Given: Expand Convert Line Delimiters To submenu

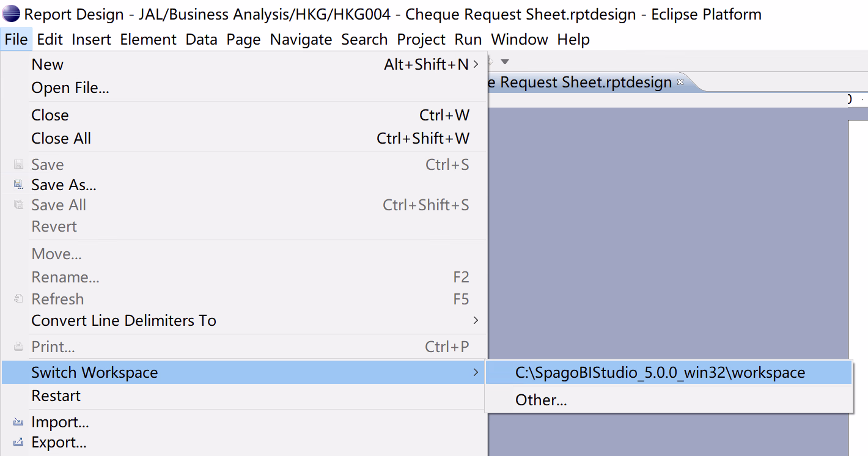Looking at the screenshot, I should point(476,320).
